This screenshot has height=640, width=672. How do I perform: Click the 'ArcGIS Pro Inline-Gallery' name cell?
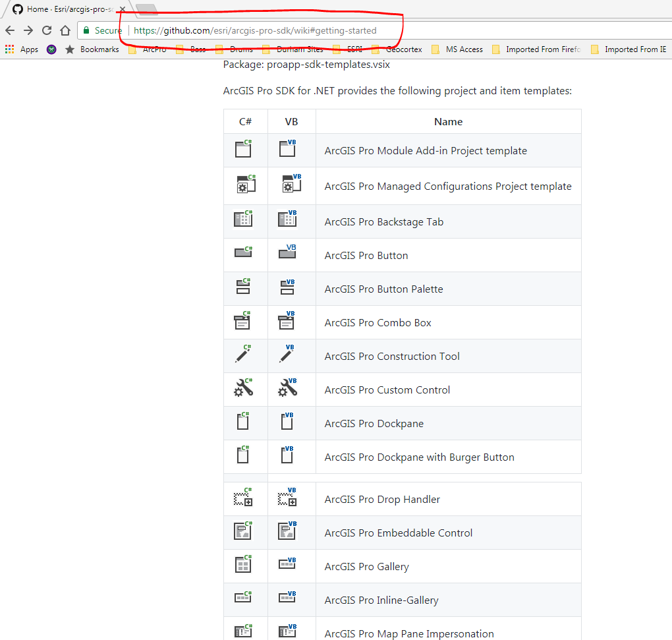click(x=448, y=600)
